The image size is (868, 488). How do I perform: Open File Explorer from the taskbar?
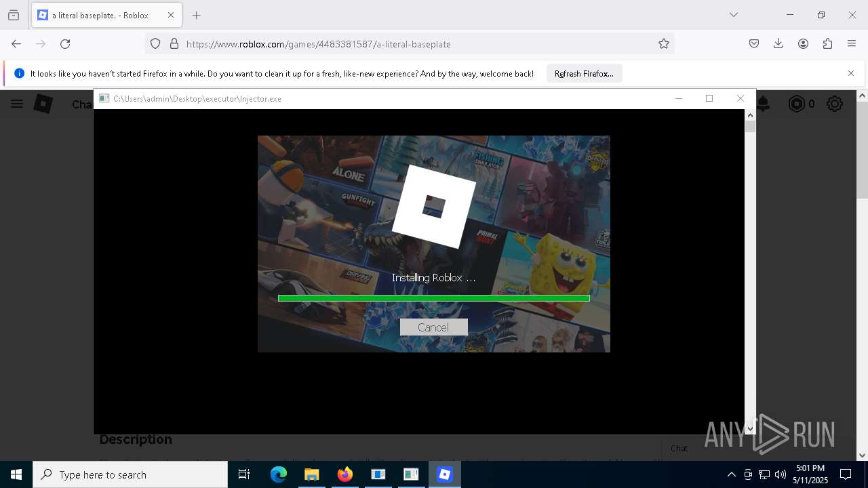(x=311, y=474)
